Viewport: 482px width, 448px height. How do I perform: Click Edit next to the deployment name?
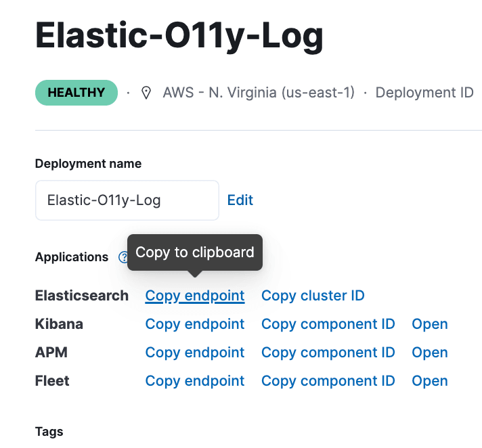pos(240,200)
